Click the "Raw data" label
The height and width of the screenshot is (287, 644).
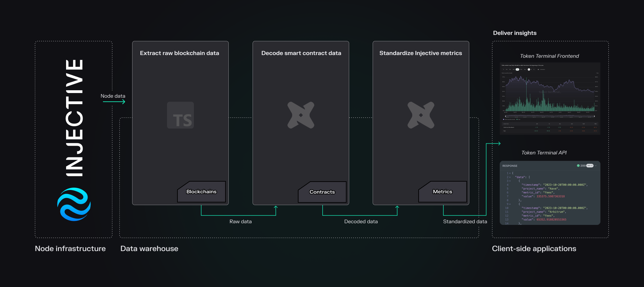pos(240,222)
